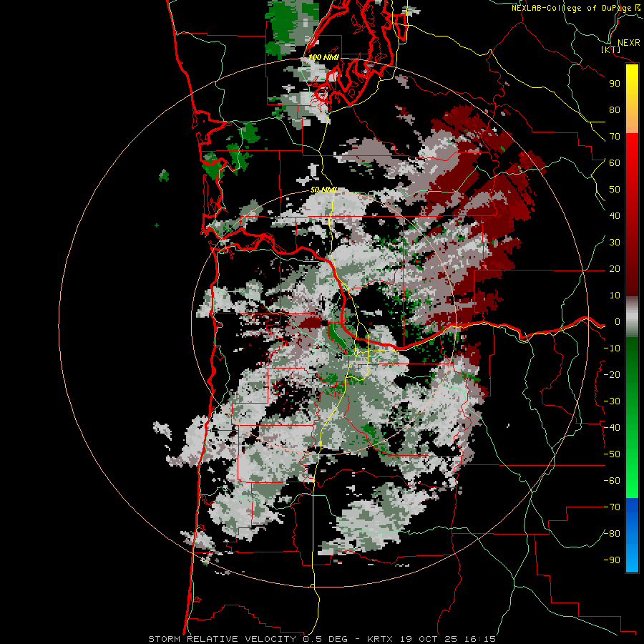Click the 80 value on velocity scale
This screenshot has height=644, width=644.
[x=615, y=110]
